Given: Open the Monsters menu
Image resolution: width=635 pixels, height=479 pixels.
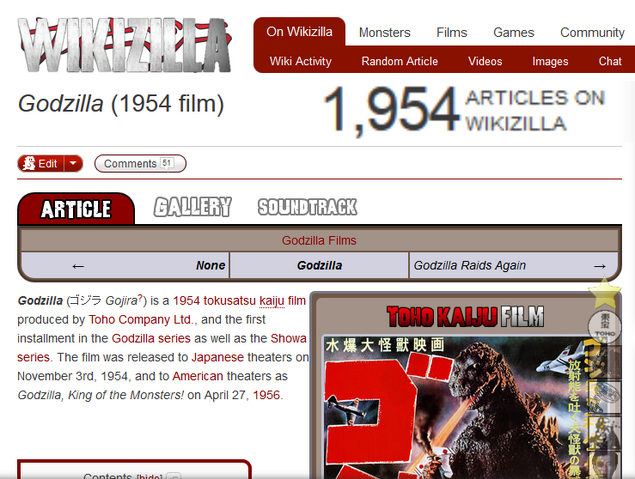Looking at the screenshot, I should pyautogui.click(x=384, y=32).
